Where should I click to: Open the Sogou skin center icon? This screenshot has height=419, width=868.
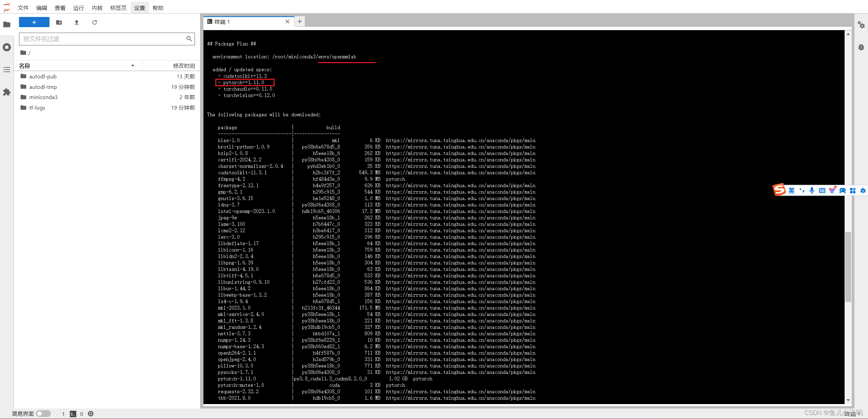click(x=832, y=190)
